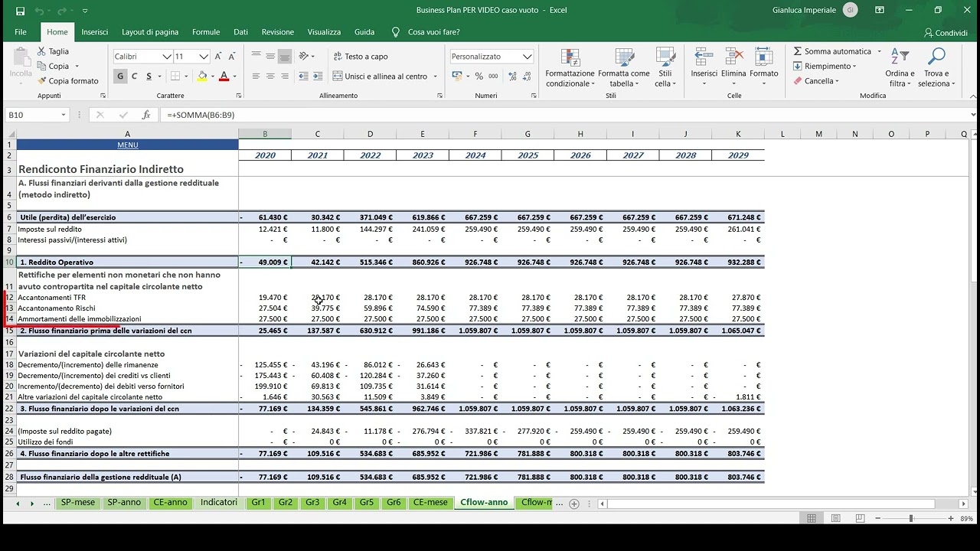Open the SP-mese sheet tab

click(80, 503)
